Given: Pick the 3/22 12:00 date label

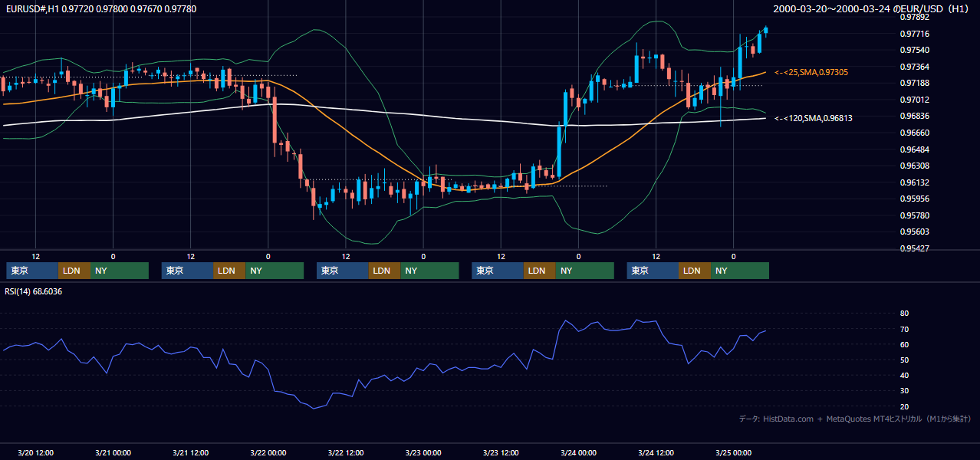Looking at the screenshot, I should pyautogui.click(x=345, y=452).
